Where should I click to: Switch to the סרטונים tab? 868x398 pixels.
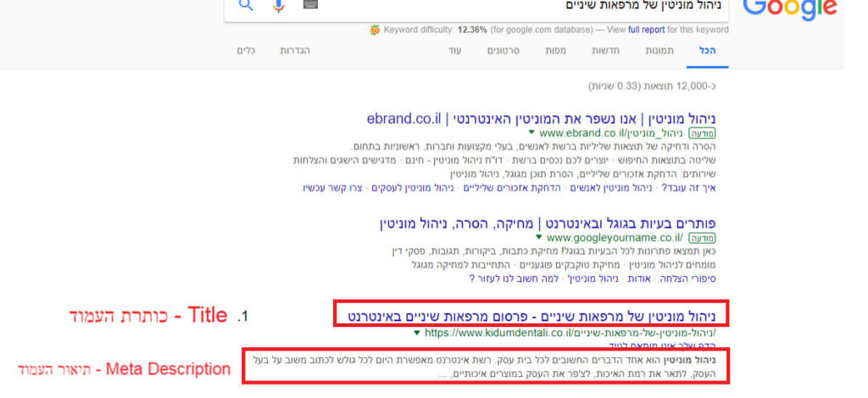coord(504,50)
